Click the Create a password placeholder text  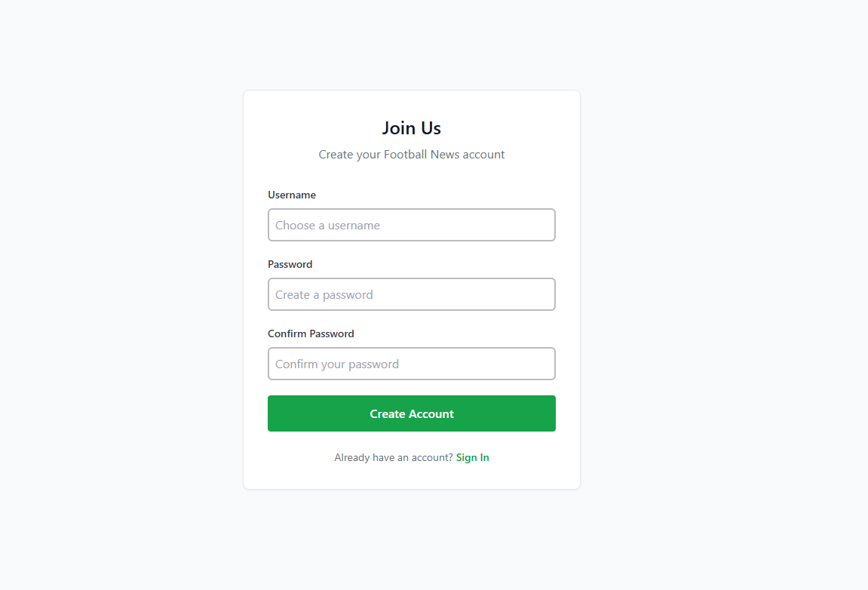click(324, 294)
